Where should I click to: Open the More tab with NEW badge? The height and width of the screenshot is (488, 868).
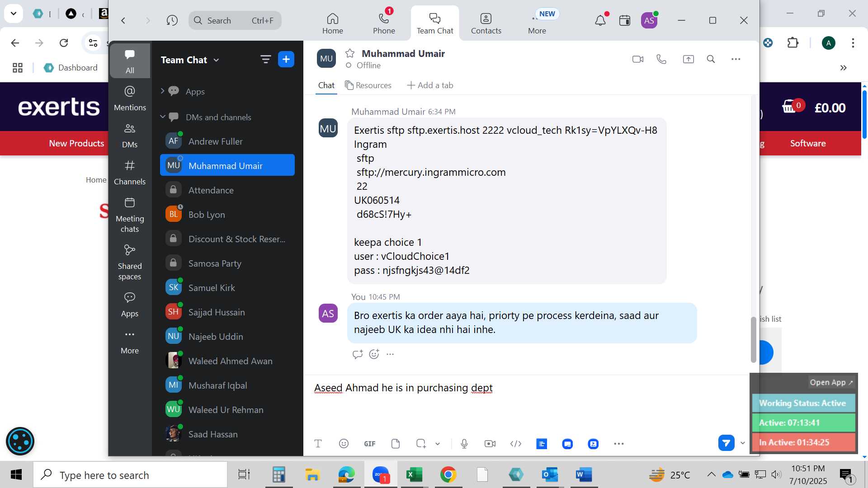[x=537, y=23]
